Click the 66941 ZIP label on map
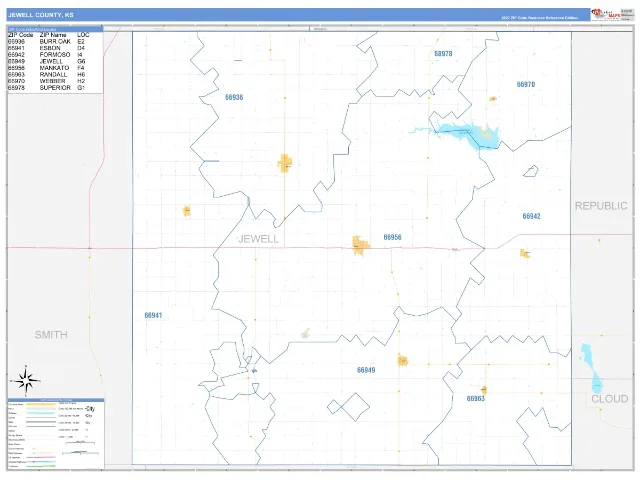Viewport: 640px width, 480px height. [153, 316]
